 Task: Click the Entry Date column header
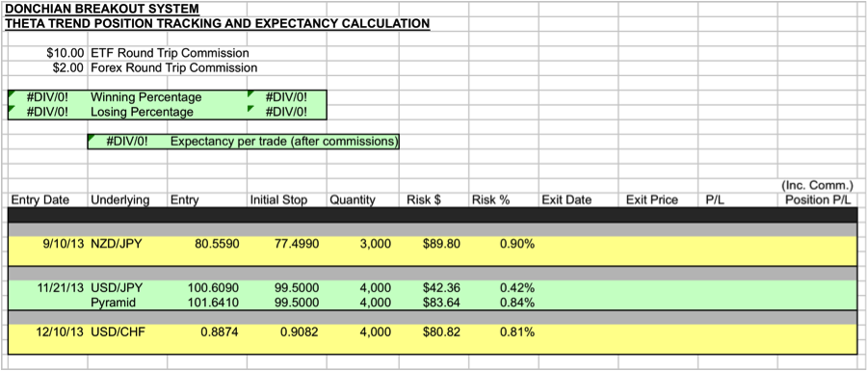pos(47,199)
